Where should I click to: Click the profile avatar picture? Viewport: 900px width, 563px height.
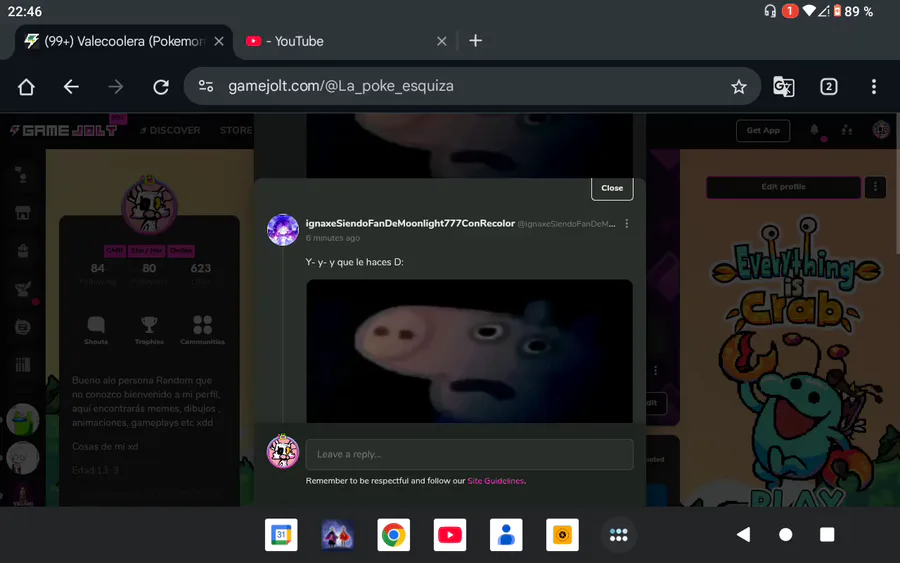[x=149, y=207]
